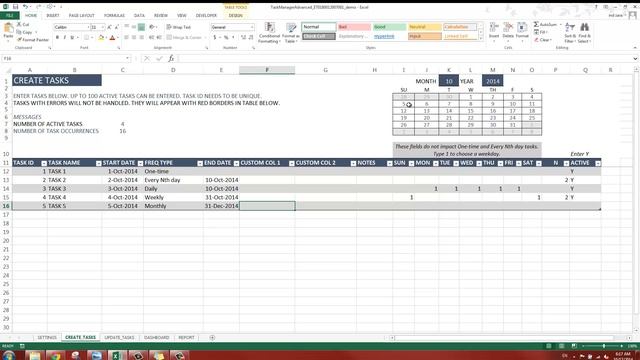Select the YEAR value cell 2014
Image resolution: width=640 pixels, height=360 pixels.
[492, 81]
